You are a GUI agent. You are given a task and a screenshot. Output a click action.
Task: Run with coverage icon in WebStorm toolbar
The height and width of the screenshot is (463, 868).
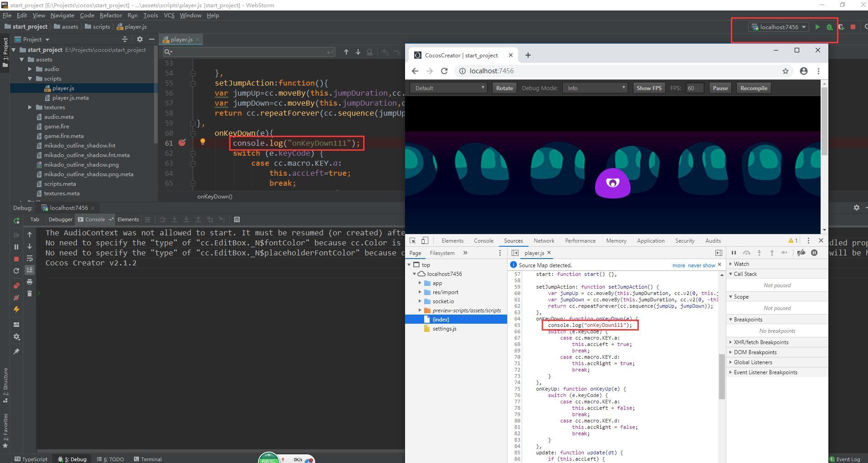tap(841, 27)
